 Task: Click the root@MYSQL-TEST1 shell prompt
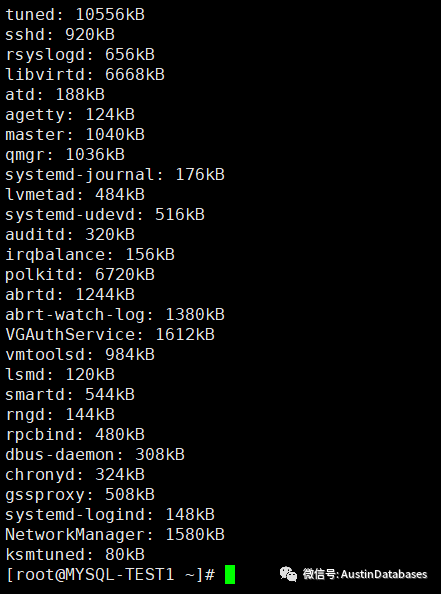pos(110,575)
